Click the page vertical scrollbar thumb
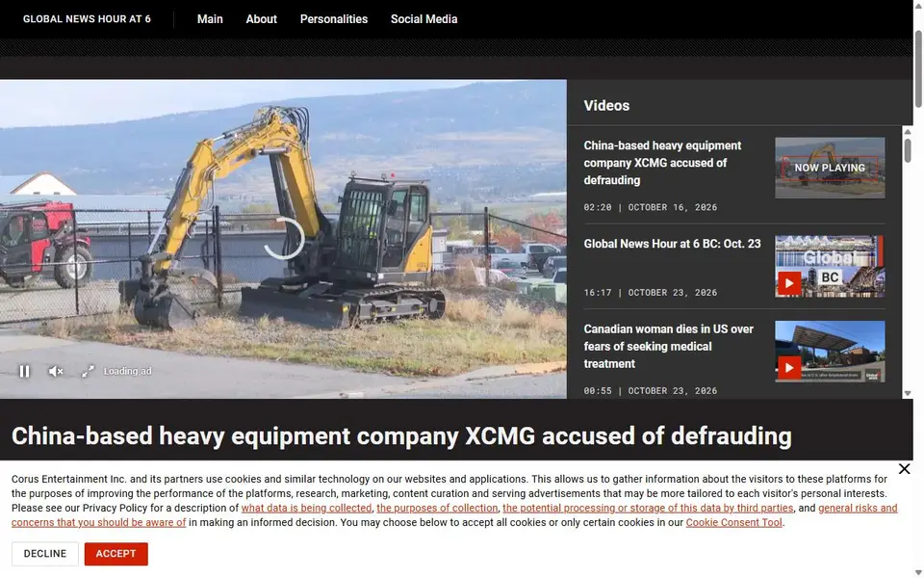Image resolution: width=924 pixels, height=578 pixels. (918, 68)
